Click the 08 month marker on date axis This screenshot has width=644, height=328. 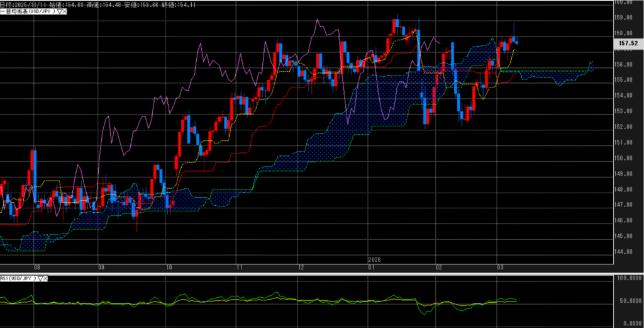(38, 267)
